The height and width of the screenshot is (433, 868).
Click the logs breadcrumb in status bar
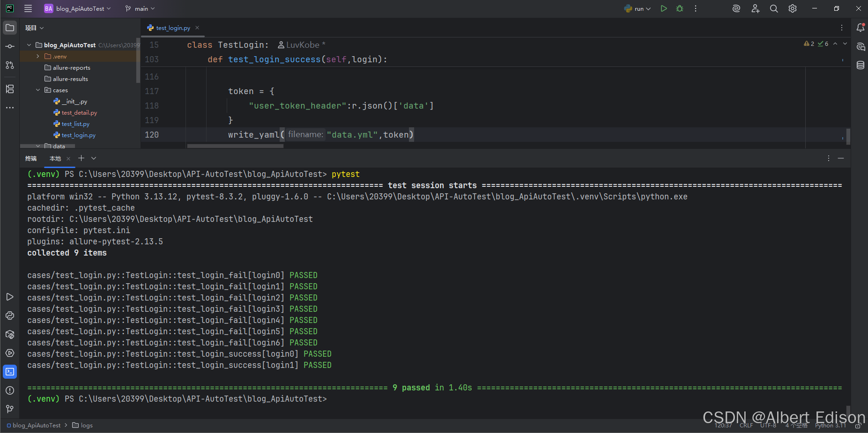point(82,426)
